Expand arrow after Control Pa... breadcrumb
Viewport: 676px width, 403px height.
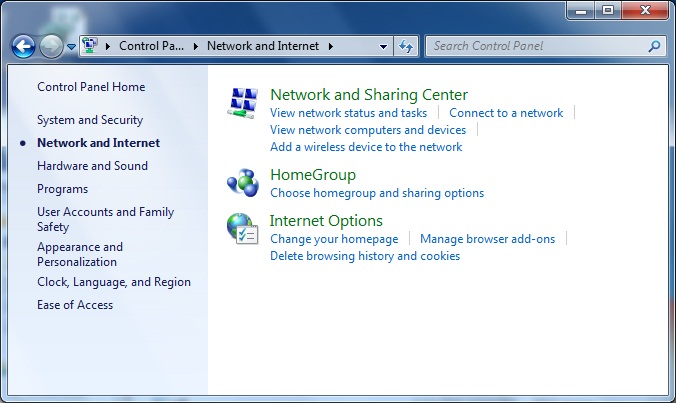pos(196,46)
